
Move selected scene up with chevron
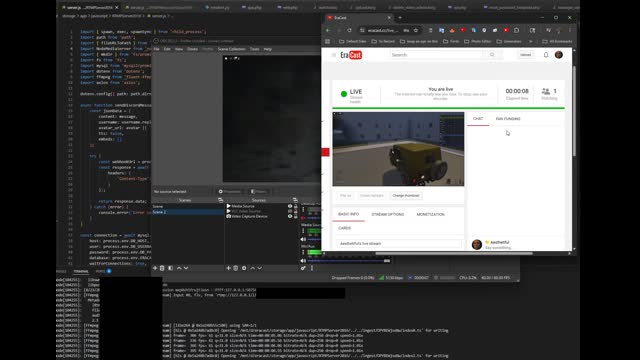click(179, 268)
